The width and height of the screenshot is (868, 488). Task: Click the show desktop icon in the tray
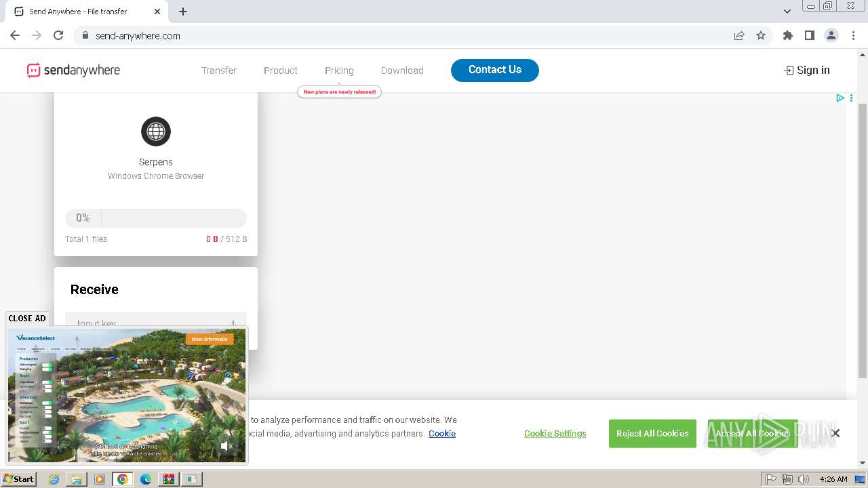861,479
